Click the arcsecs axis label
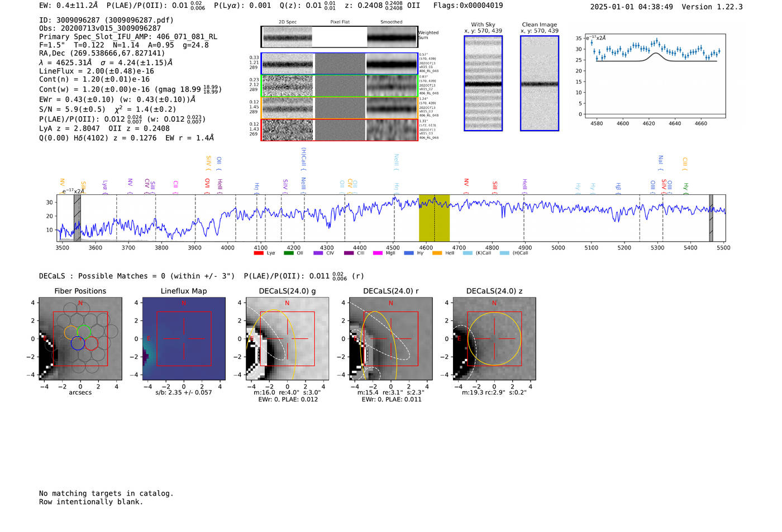This screenshot has height=532, width=782. (80, 393)
